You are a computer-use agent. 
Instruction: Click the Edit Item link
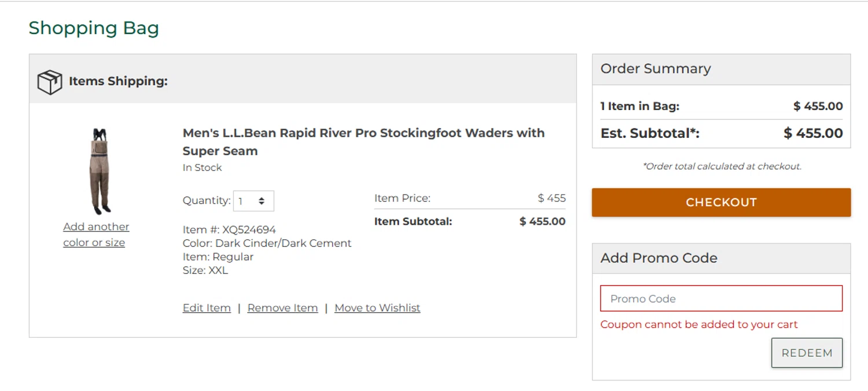207,308
